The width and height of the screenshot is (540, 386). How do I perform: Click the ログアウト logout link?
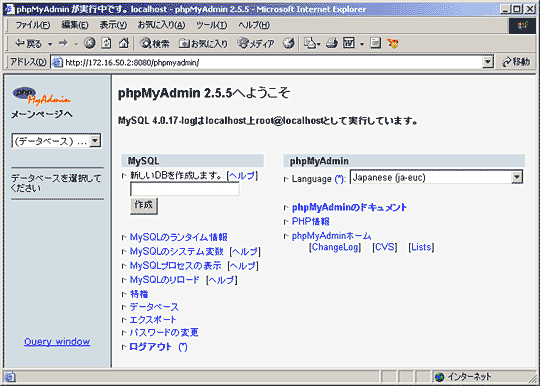coord(150,347)
